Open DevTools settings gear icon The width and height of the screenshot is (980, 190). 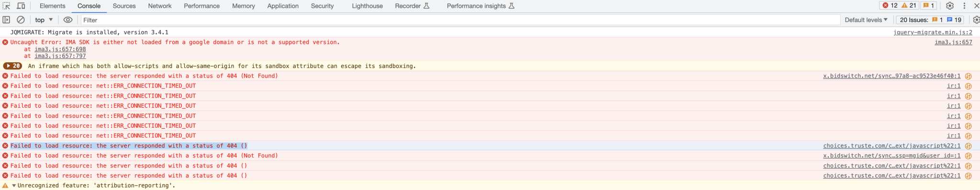coord(950,6)
